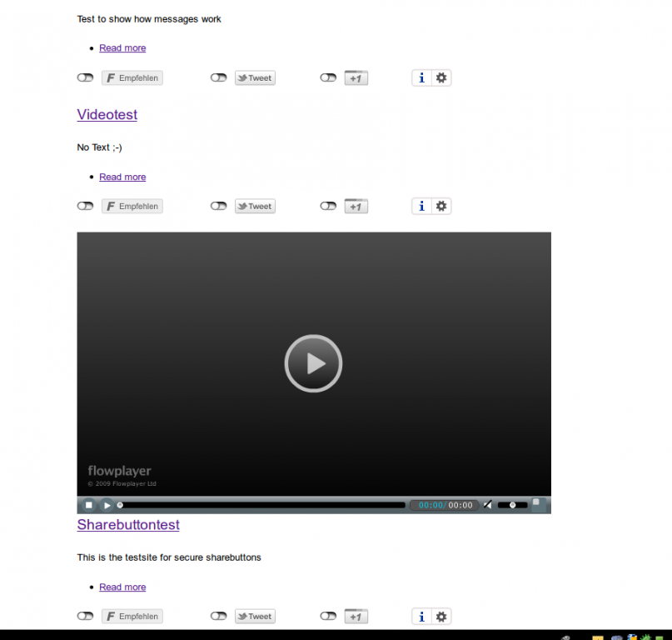Click the small play button in control bar
Viewport: 672px width, 640px height.
tap(107, 505)
